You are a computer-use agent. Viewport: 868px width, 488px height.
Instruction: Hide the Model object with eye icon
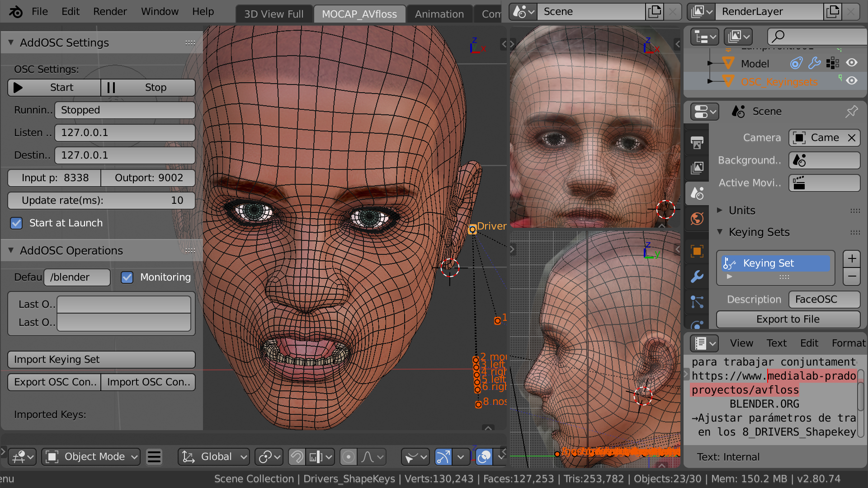[x=852, y=63]
